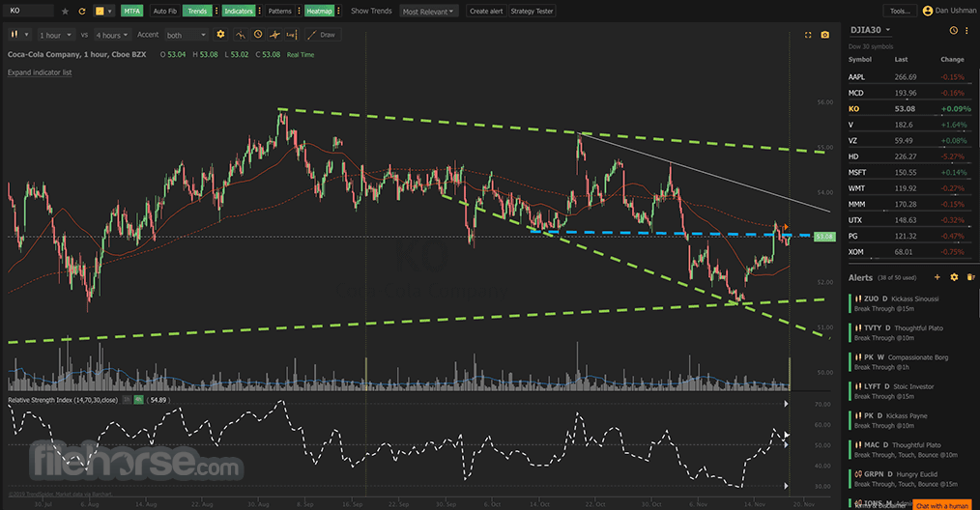Change the 1 hour timeframe dropdown

click(56, 35)
